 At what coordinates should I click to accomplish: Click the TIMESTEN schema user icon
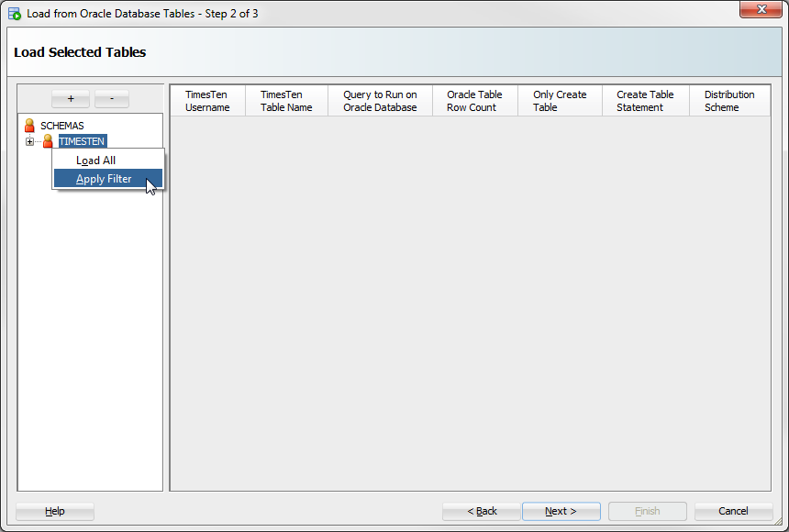[x=48, y=141]
